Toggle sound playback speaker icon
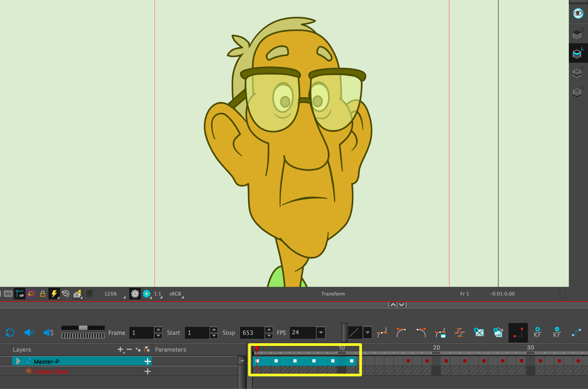 click(x=29, y=333)
